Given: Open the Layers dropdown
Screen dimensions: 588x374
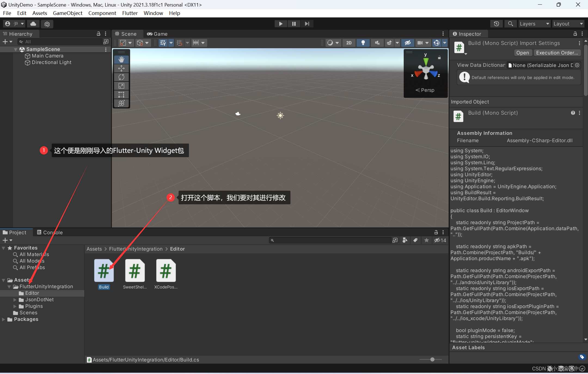Looking at the screenshot, I should coord(534,24).
